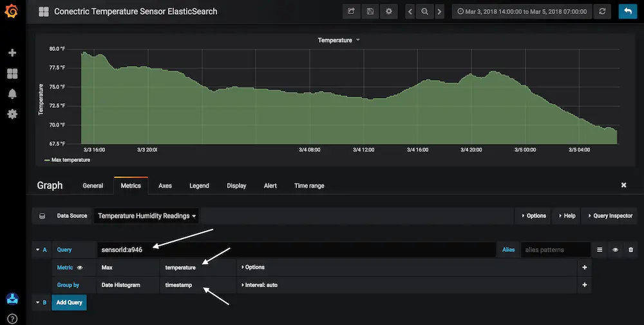The width and height of the screenshot is (644, 325).
Task: Switch to the Alert tab
Action: click(270, 186)
